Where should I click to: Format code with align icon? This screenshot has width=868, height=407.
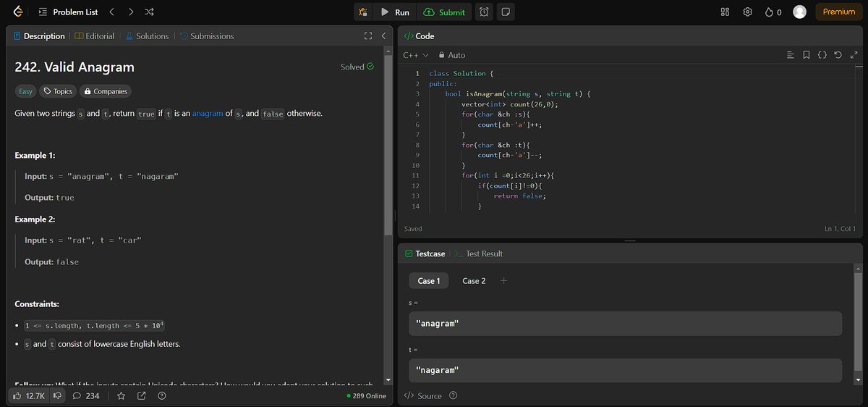[x=790, y=55]
